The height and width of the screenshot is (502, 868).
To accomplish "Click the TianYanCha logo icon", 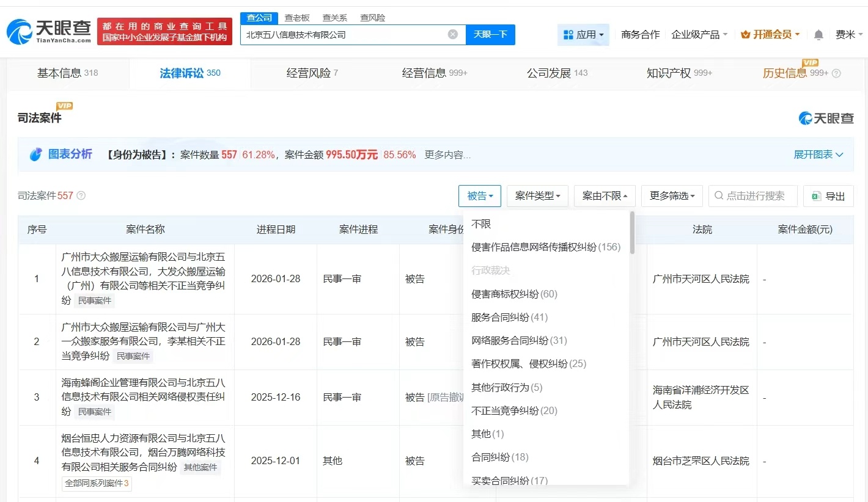I will tap(20, 32).
